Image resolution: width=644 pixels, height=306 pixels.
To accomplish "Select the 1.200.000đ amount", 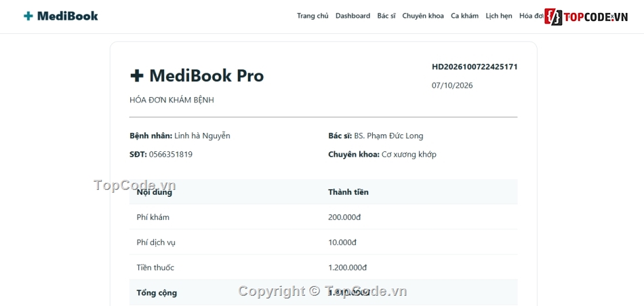I will [x=348, y=268].
